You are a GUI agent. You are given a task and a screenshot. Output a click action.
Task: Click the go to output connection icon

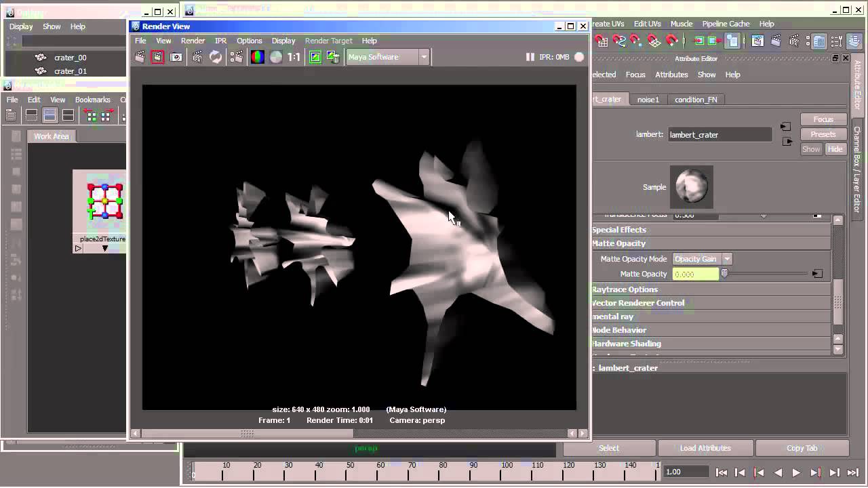pos(787,142)
